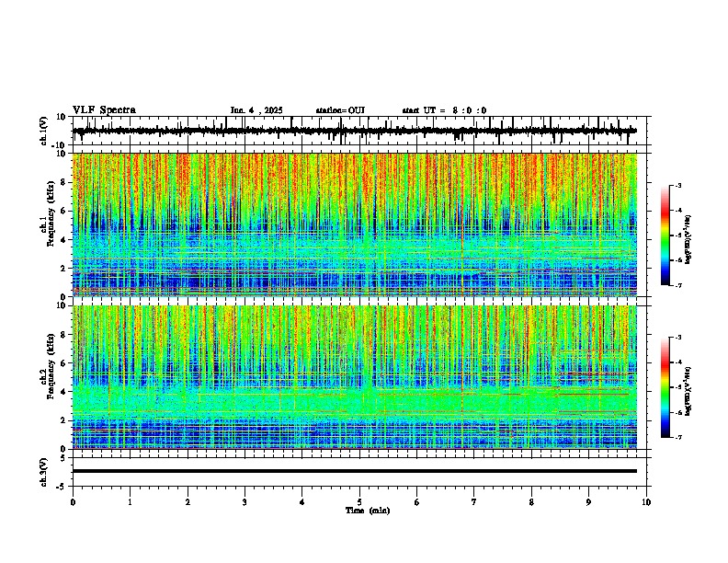
Task: Click the "6" kHz tick of ch.1 spectrogram
Action: (x=63, y=212)
